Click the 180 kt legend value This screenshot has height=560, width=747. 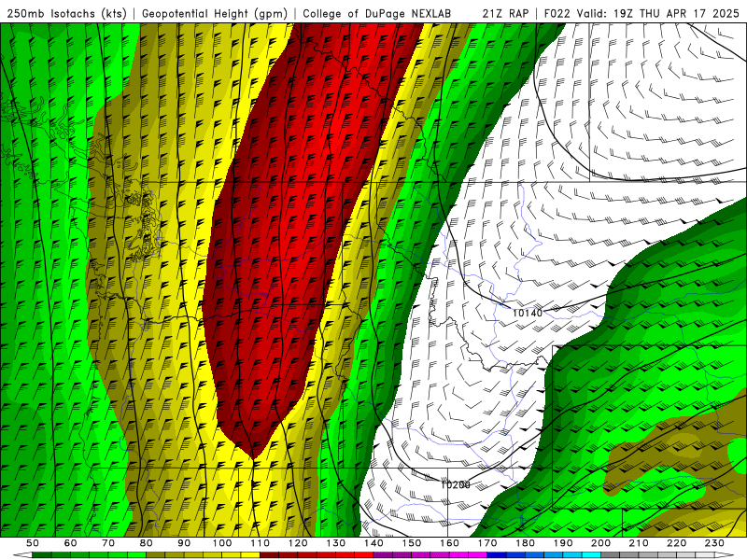[525, 543]
